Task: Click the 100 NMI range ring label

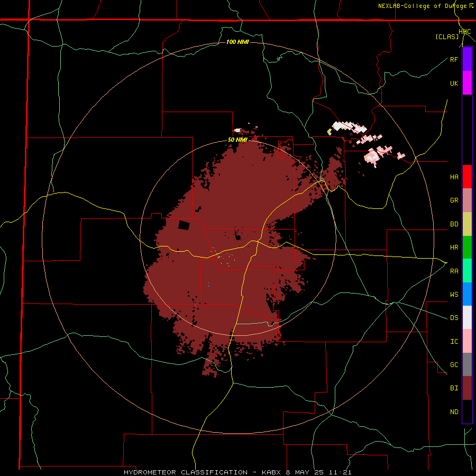Action: [237, 42]
